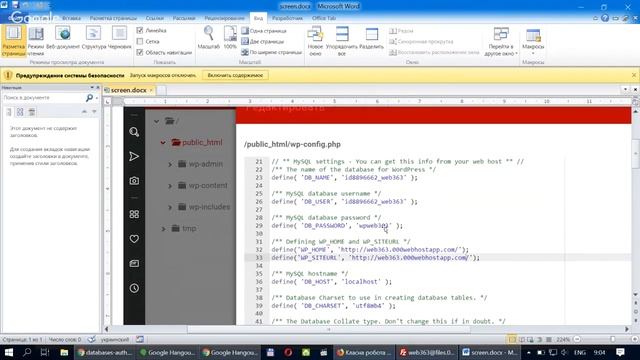Screen dimensions: 640x360
Task: Open the Рассылки ribbon tab
Action: coord(184,18)
